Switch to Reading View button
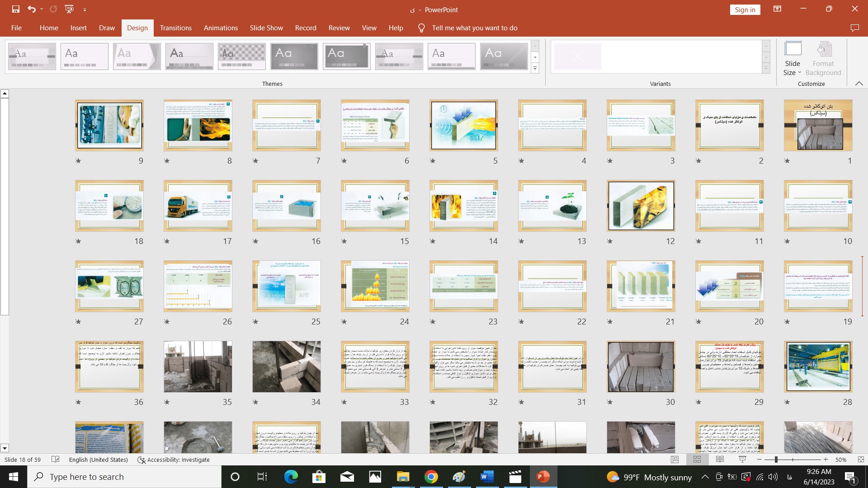Screen dimensions: 868x488 (x=720, y=460)
